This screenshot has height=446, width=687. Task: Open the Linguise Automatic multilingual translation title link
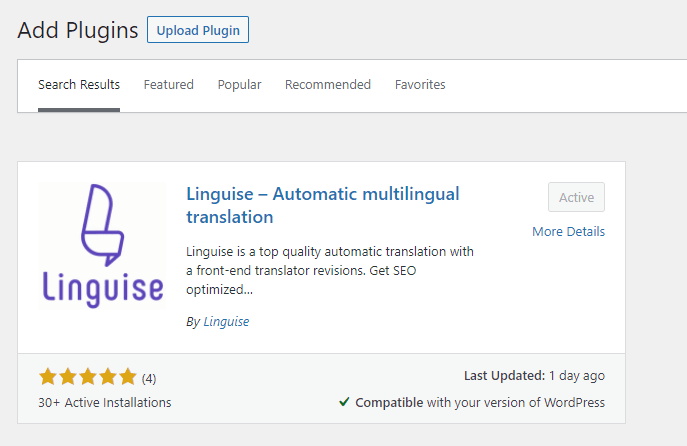pos(323,205)
